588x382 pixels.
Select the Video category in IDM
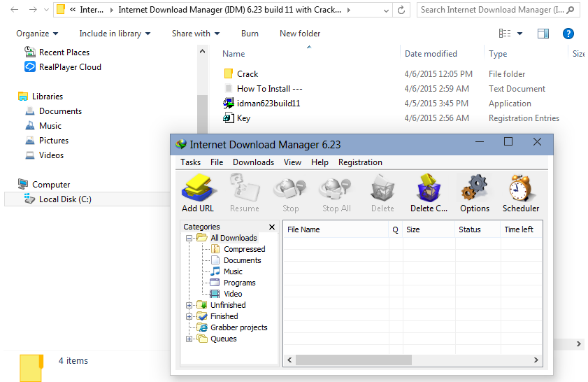click(x=233, y=294)
